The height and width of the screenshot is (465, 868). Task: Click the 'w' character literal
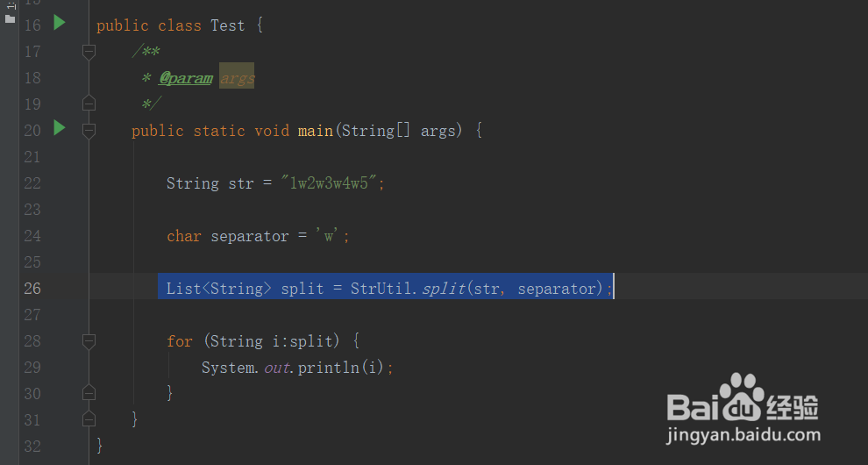pyautogui.click(x=328, y=236)
